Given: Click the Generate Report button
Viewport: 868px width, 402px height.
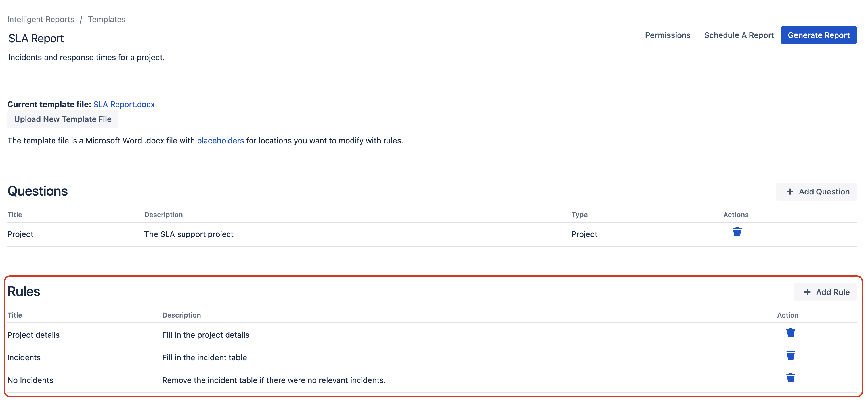Looking at the screenshot, I should pyautogui.click(x=818, y=35).
